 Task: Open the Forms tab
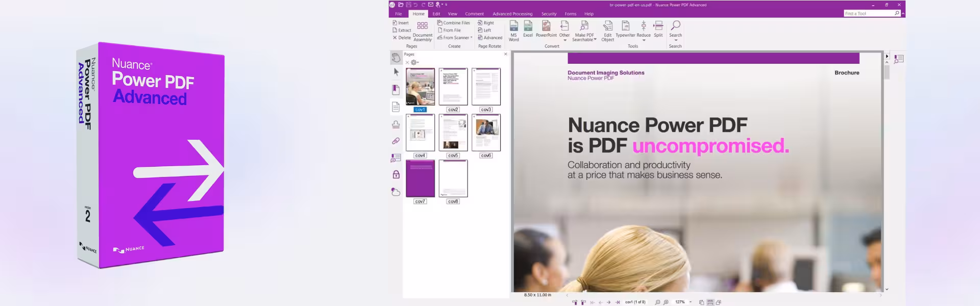point(571,14)
